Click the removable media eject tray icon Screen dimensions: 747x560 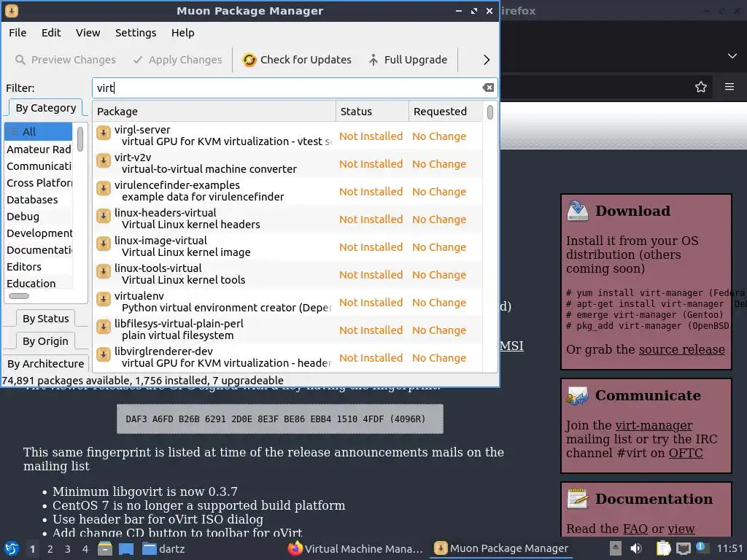[616, 548]
